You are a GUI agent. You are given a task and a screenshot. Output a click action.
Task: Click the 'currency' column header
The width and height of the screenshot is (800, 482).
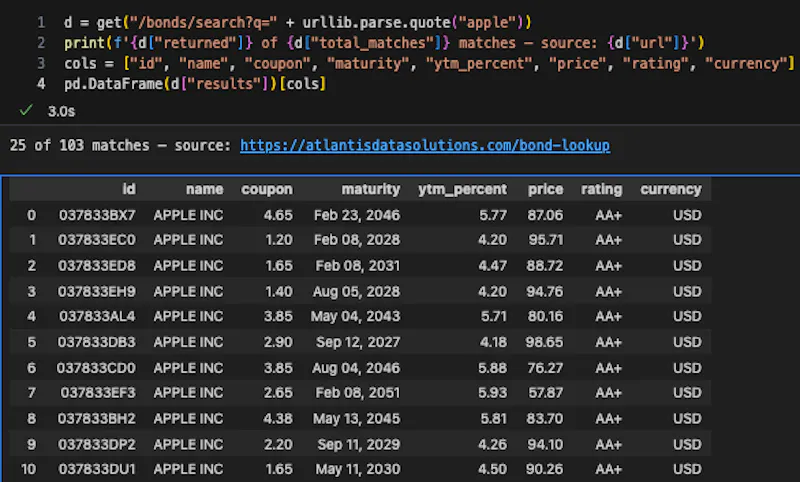(x=671, y=189)
